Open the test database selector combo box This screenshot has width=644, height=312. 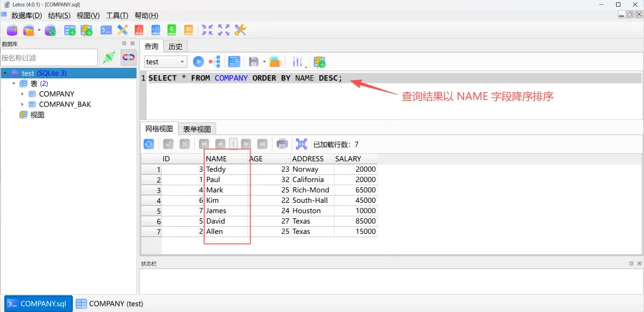(166, 61)
